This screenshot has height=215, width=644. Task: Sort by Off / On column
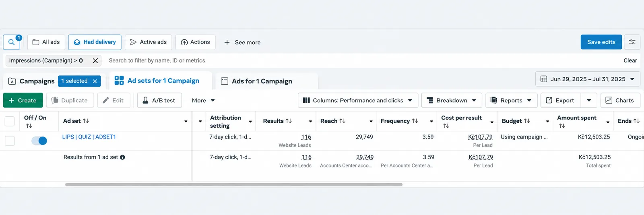point(29,126)
